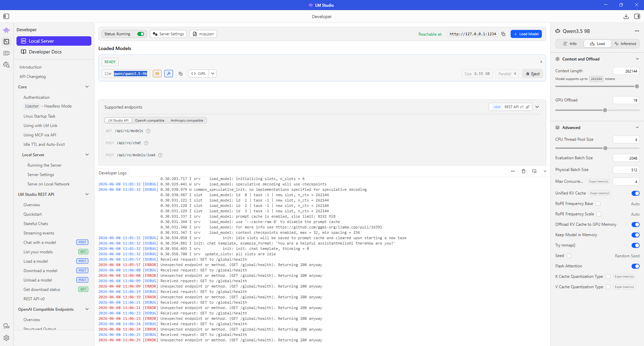Show help for GET /api/v1/models endpoint
Image resolution: width=644 pixels, height=346 pixels.
pyautogui.click(x=148, y=131)
